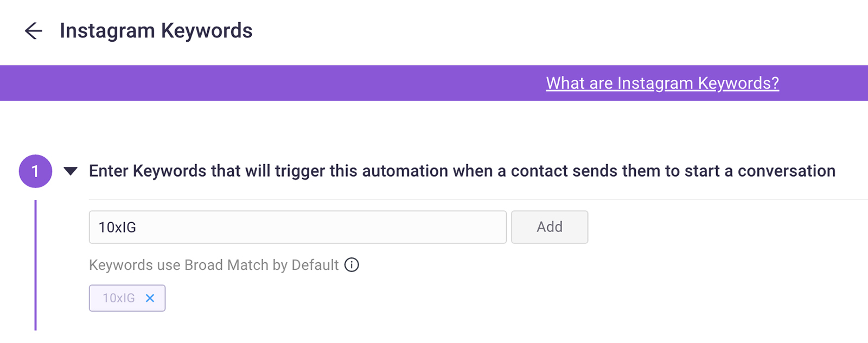Click the circled i next to Default
Screen dimensions: 868x343
click(x=352, y=265)
